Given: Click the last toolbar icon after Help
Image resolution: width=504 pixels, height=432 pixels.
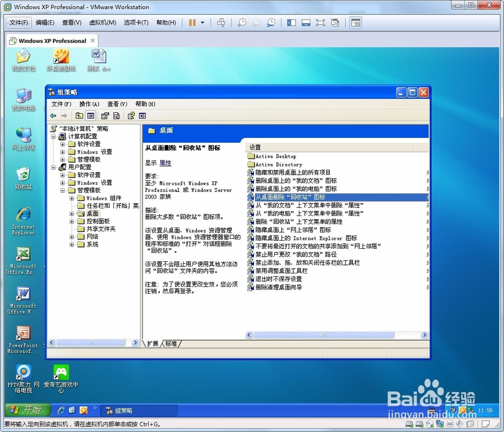Looking at the screenshot, I should (x=143, y=116).
